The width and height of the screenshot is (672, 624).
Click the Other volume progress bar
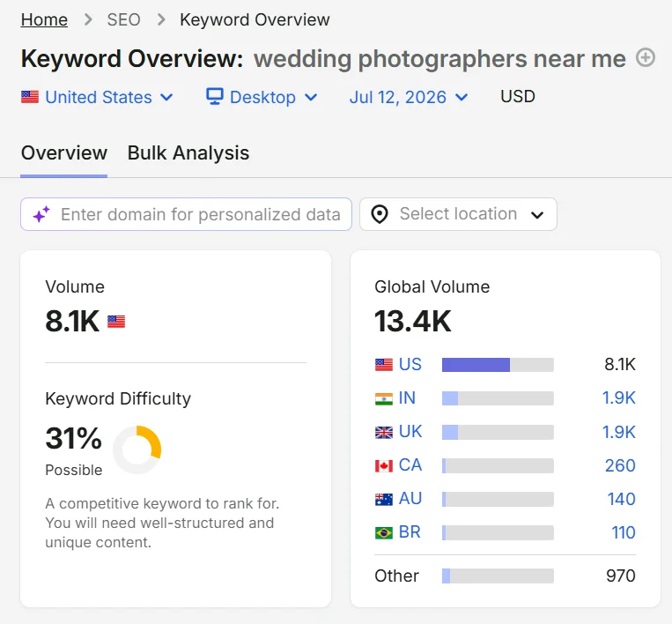pos(498,576)
